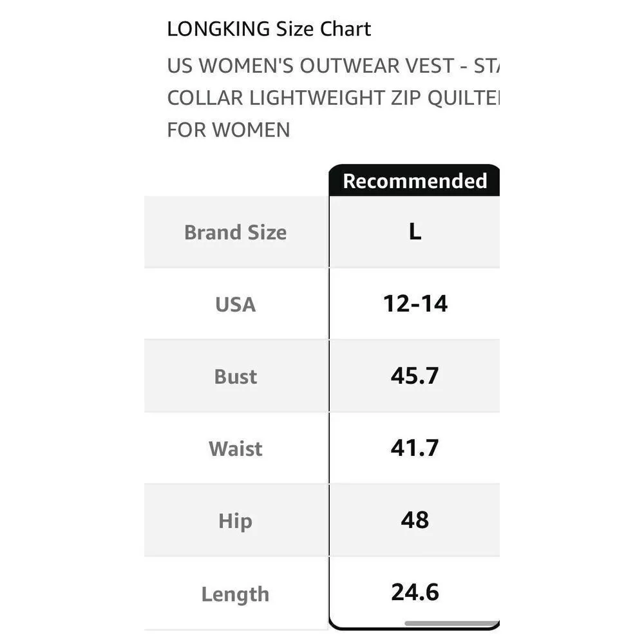This screenshot has height=644, width=644.
Task: Click the USA row label
Action: (235, 305)
